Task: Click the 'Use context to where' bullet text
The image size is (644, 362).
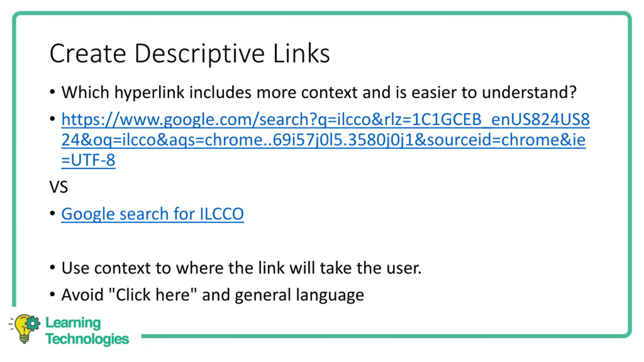Action: click(x=242, y=268)
